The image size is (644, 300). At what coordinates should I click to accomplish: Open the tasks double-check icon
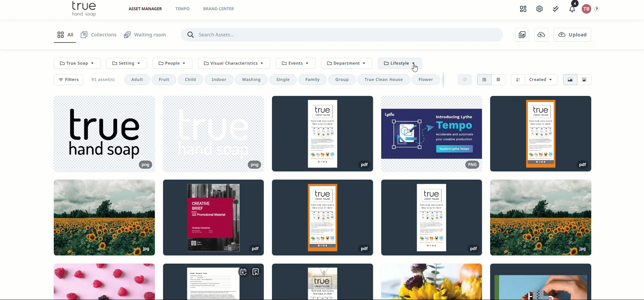click(x=556, y=9)
